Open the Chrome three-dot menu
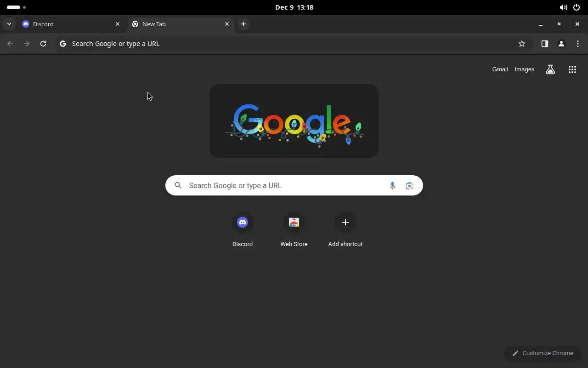Image resolution: width=588 pixels, height=368 pixels. 578,44
